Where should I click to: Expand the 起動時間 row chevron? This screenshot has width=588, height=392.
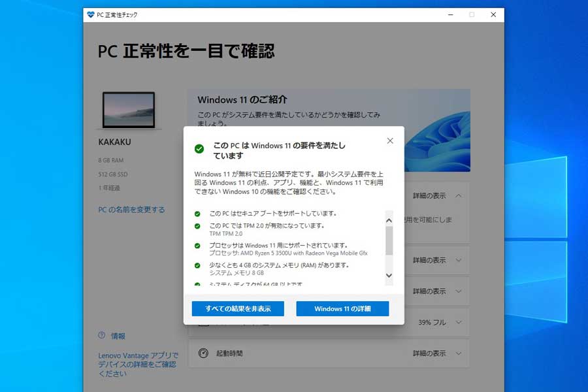(x=458, y=353)
